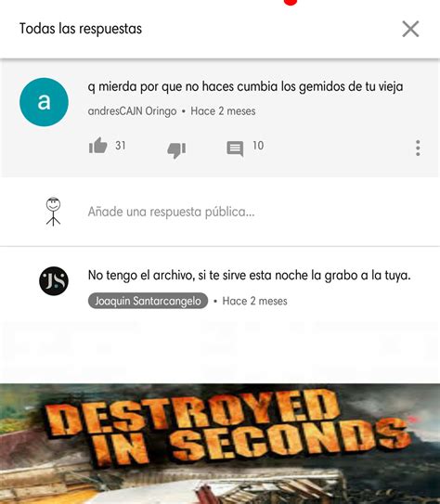Like andresCAJN Oringo's comment with thumbs up

coord(97,146)
